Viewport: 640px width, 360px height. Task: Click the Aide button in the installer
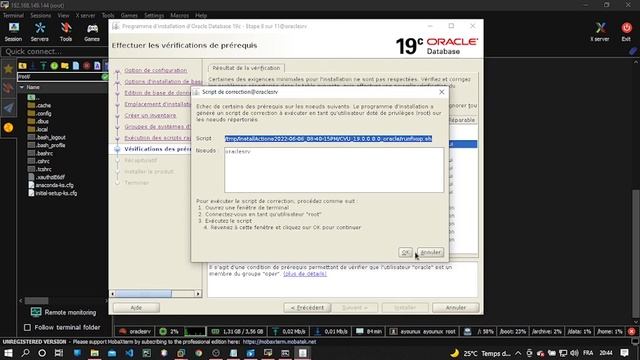coord(136,307)
